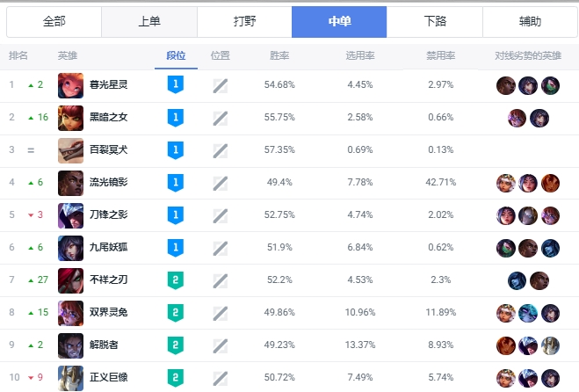Screen dimensions: 579x392
Task: Click the 双界灵兔 champion portrait
Action: click(x=71, y=313)
